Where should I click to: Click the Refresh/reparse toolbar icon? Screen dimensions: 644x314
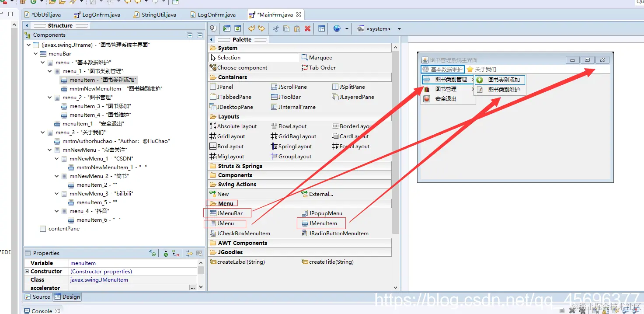click(x=237, y=29)
